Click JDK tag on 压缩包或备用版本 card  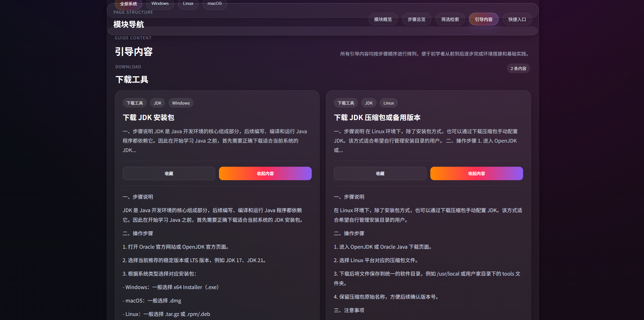[x=369, y=103]
